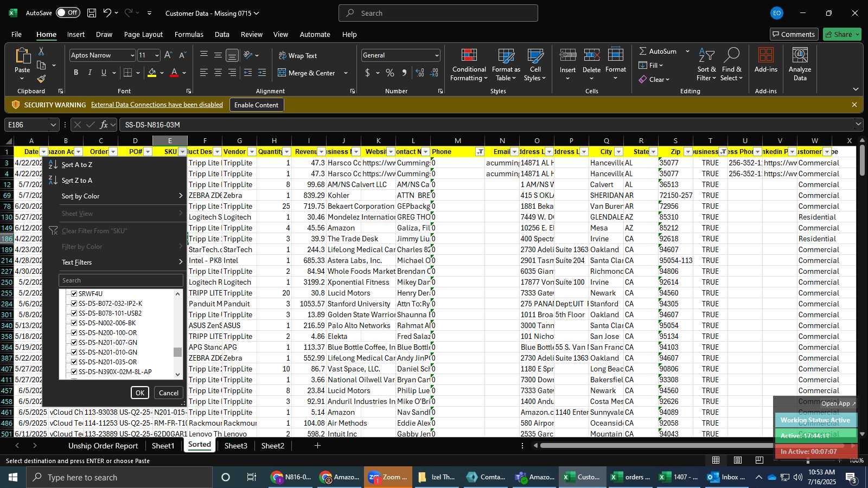Uncheck SS-DS-N200-100-OR checkbox
The image size is (868, 488).
(74, 332)
